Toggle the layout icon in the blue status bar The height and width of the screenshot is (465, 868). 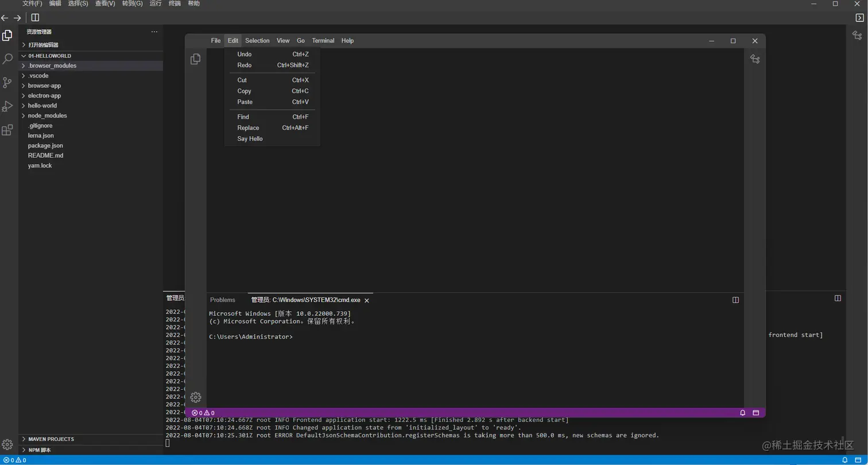[859, 460]
